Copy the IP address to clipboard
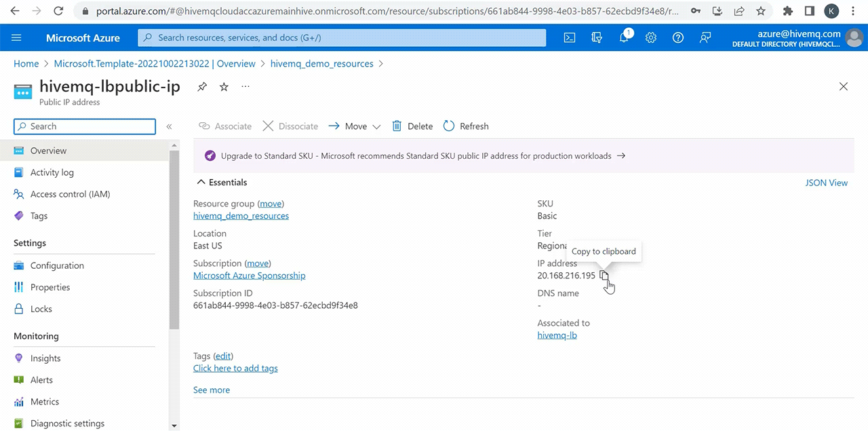 (x=604, y=276)
